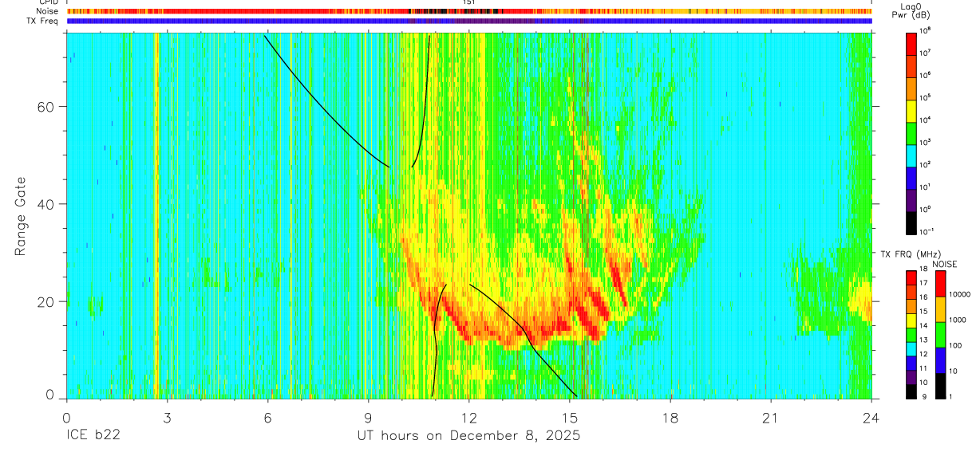Image resolution: width=980 pixels, height=452 pixels.
Task: Click the x-axis tick label '3'
Action: tap(167, 418)
